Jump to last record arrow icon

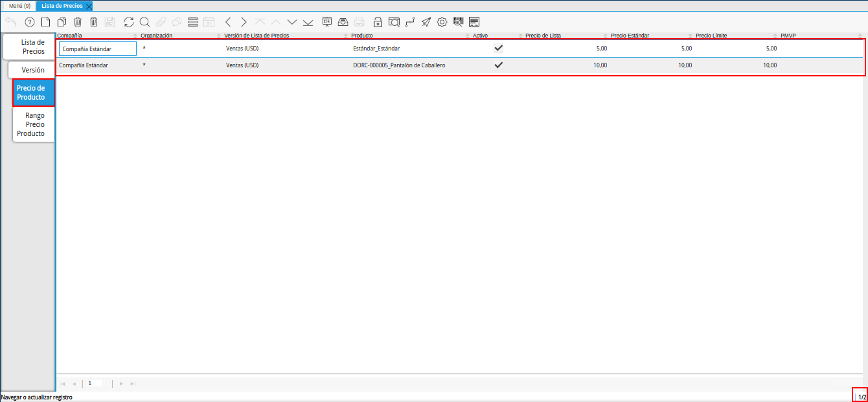[308, 22]
